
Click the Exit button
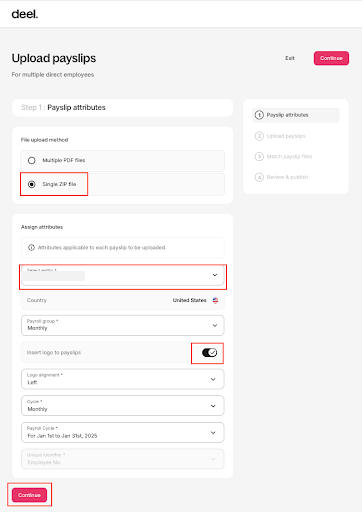pos(290,58)
